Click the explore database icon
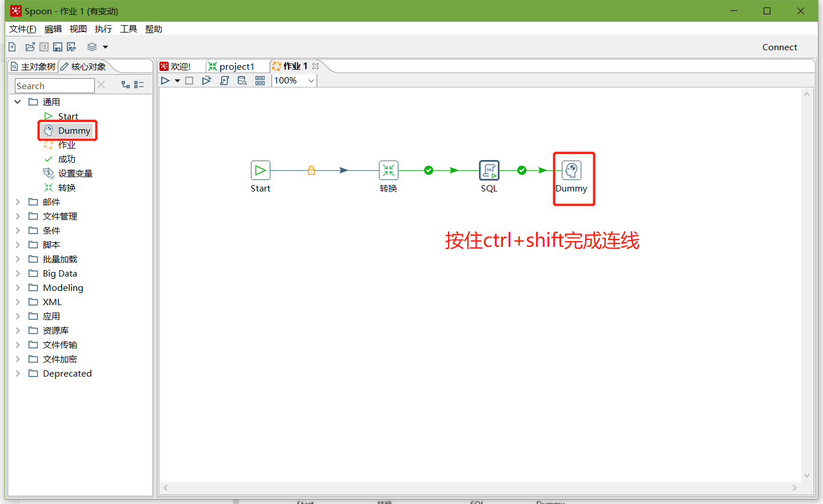This screenshot has width=823, height=504. [242, 81]
